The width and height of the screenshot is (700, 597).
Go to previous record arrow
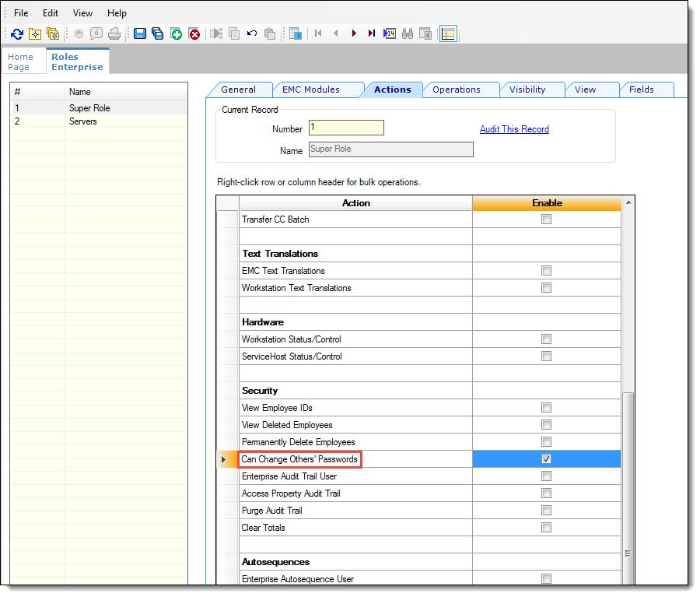click(x=336, y=33)
